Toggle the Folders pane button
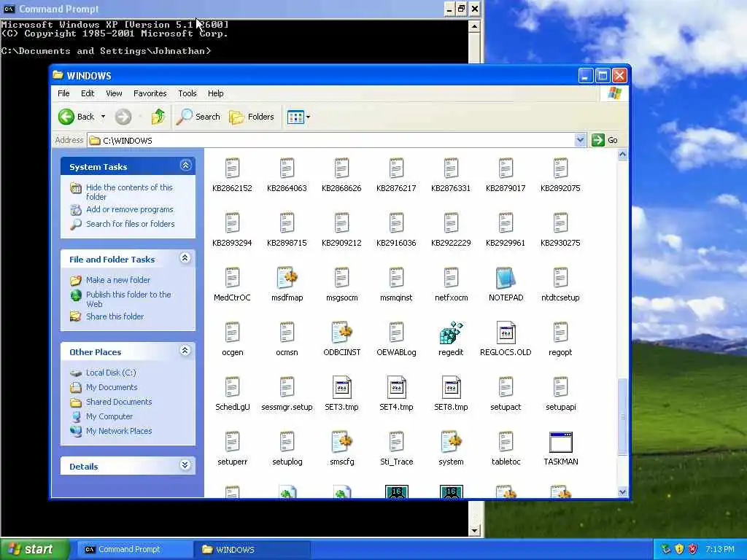Screen dimensions: 747x560 coord(252,117)
